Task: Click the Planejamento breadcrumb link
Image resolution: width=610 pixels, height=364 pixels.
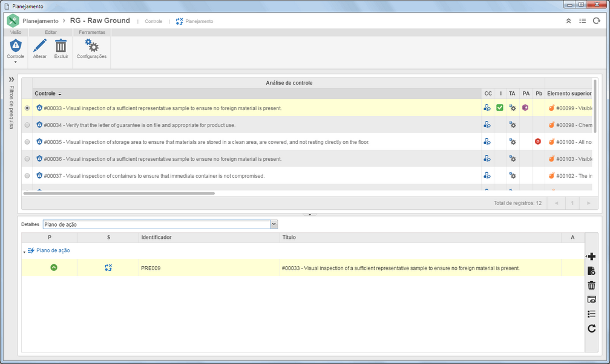Action: (x=41, y=21)
